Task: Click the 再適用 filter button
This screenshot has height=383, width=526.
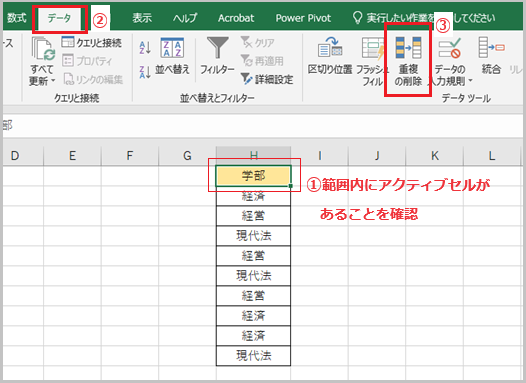Action: click(262, 61)
